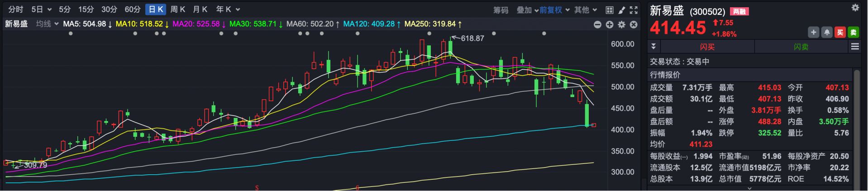Switch to 周K weekly candlestick
The width and height of the screenshot is (868, 191).
click(x=178, y=9)
